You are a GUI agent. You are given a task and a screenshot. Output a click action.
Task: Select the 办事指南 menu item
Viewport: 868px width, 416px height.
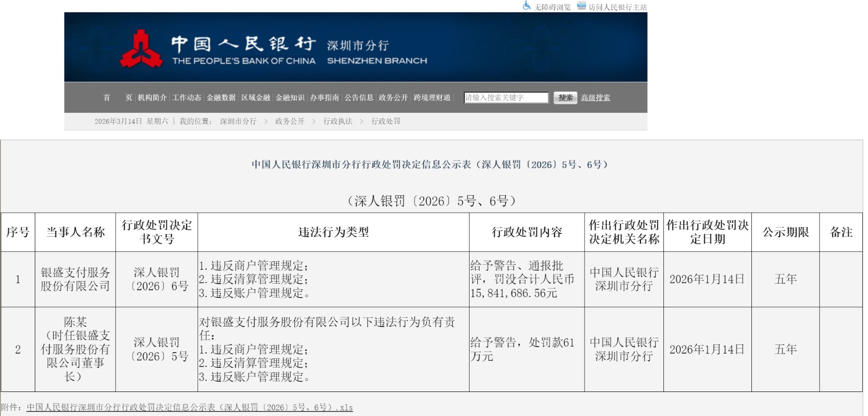coord(324,98)
